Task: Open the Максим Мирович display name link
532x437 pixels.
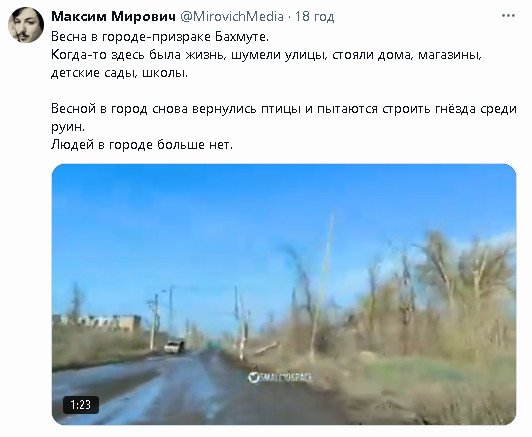Action: [x=114, y=16]
